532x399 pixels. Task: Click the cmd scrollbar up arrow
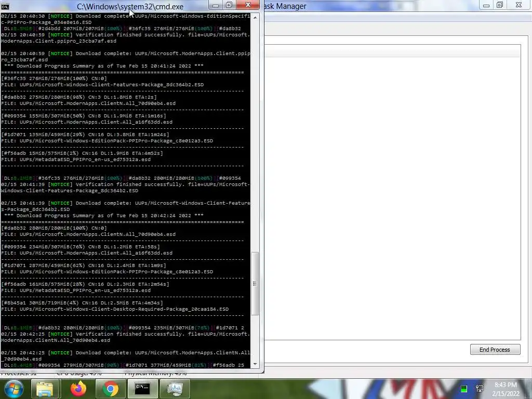click(255, 17)
